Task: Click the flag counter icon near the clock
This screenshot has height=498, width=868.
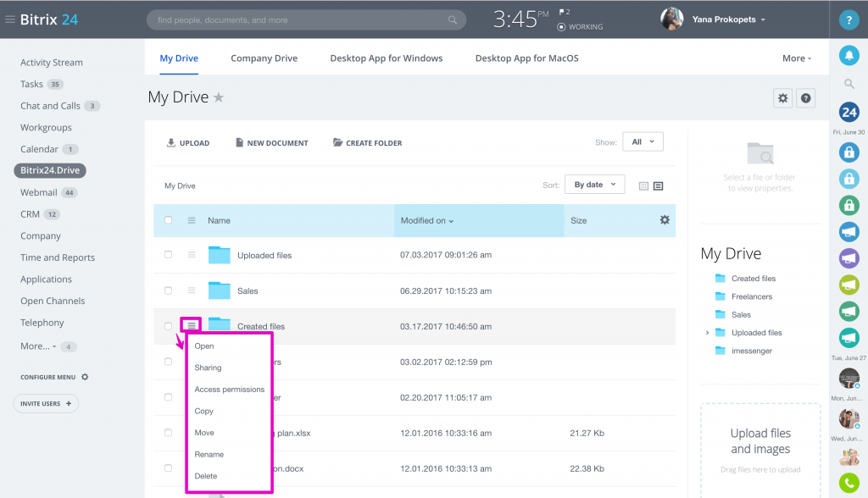Action: click(x=564, y=12)
